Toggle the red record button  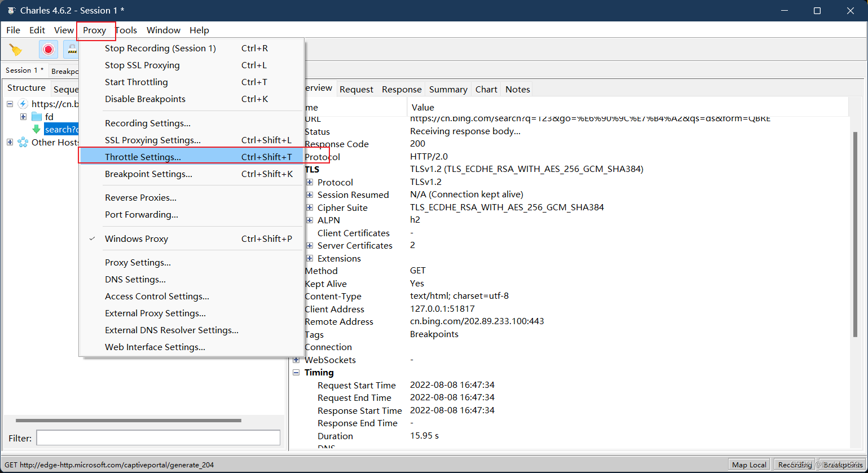coord(49,50)
